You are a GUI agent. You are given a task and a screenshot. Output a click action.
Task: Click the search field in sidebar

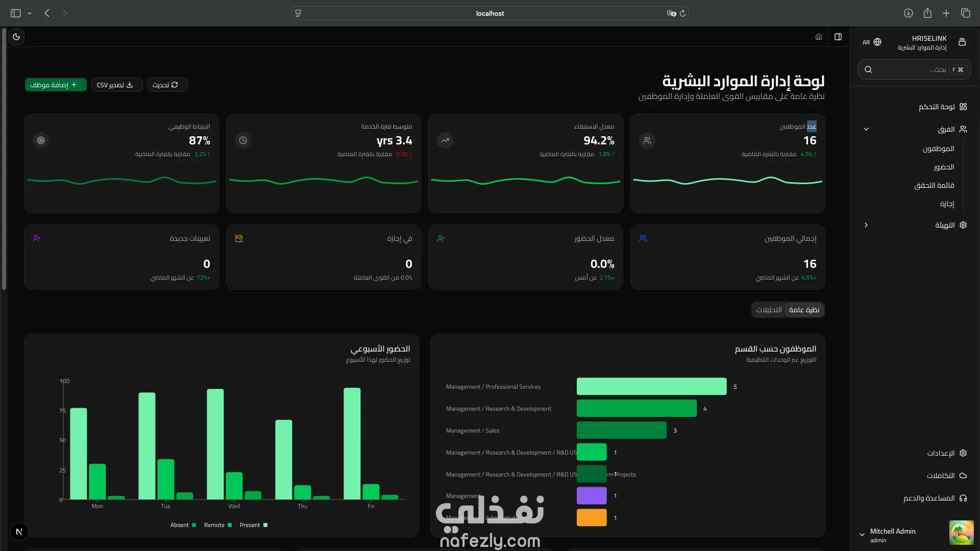(915, 69)
